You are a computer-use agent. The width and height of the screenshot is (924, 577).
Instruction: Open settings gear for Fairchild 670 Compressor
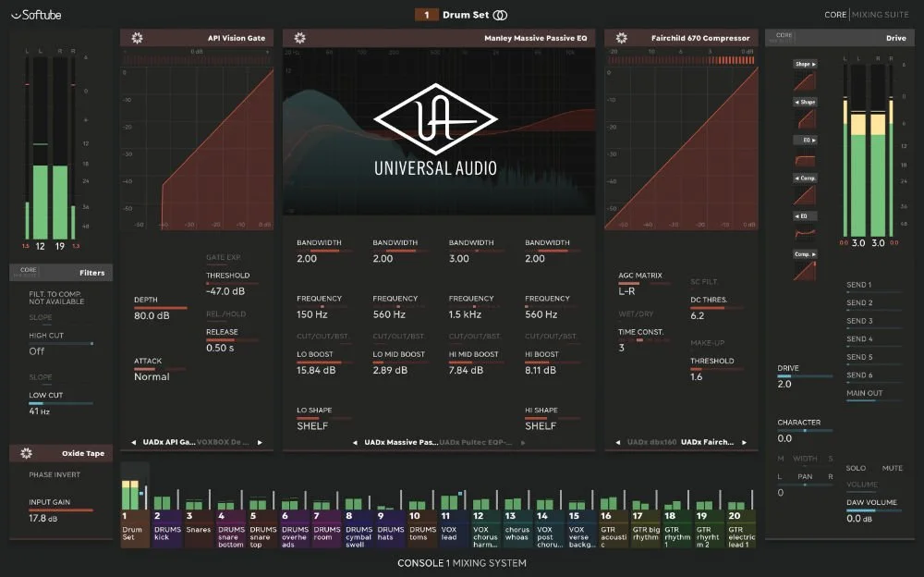(622, 38)
